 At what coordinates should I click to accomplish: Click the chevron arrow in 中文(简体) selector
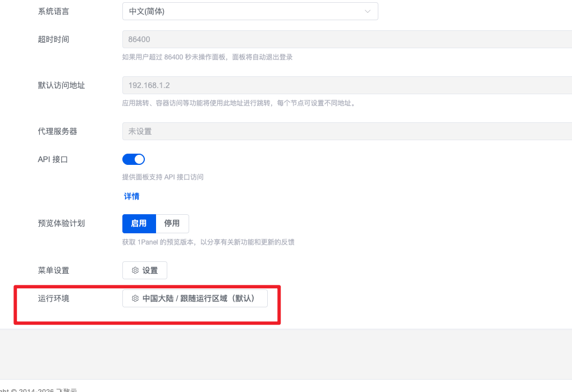[367, 11]
